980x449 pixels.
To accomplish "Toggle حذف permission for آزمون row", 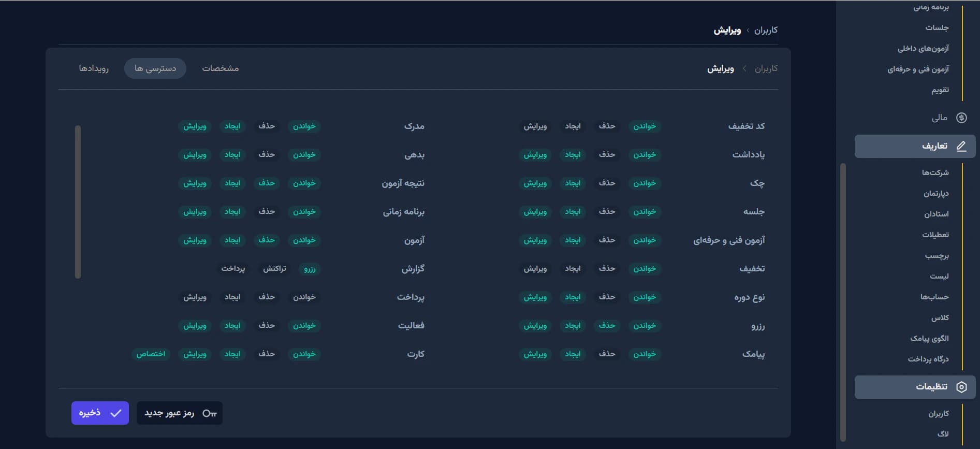I will [267, 240].
